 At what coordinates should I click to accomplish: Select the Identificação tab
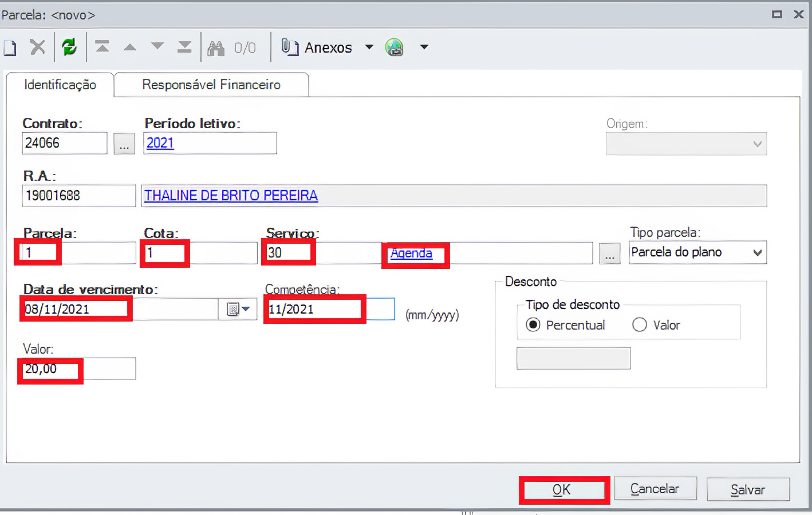(60, 85)
